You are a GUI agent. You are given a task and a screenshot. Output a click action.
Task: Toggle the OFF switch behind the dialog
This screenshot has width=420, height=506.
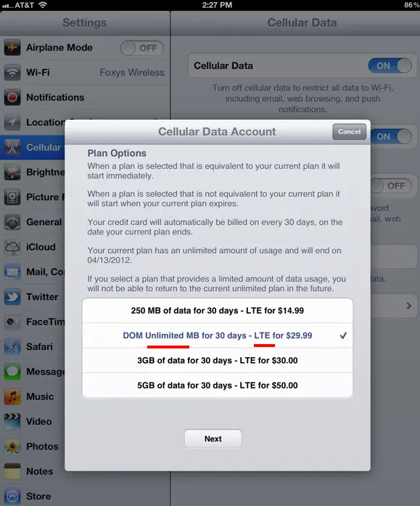(x=391, y=186)
